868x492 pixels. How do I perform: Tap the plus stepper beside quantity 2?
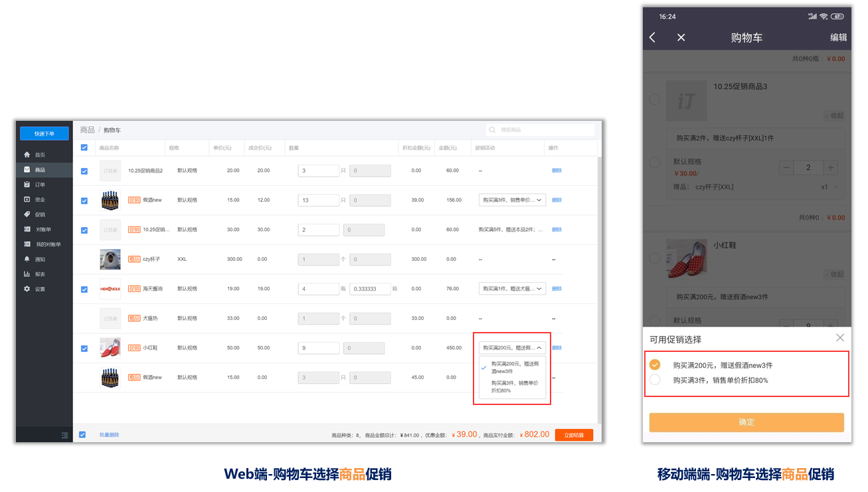click(830, 167)
